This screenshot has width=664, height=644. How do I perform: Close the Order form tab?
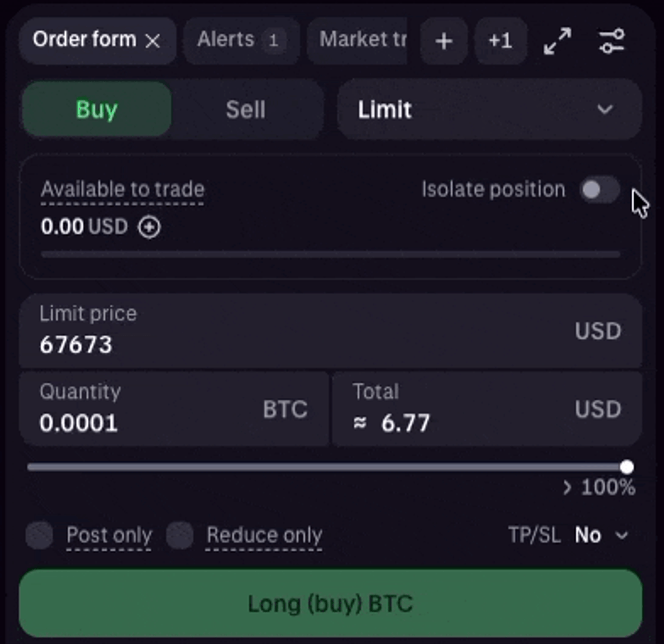(x=153, y=41)
